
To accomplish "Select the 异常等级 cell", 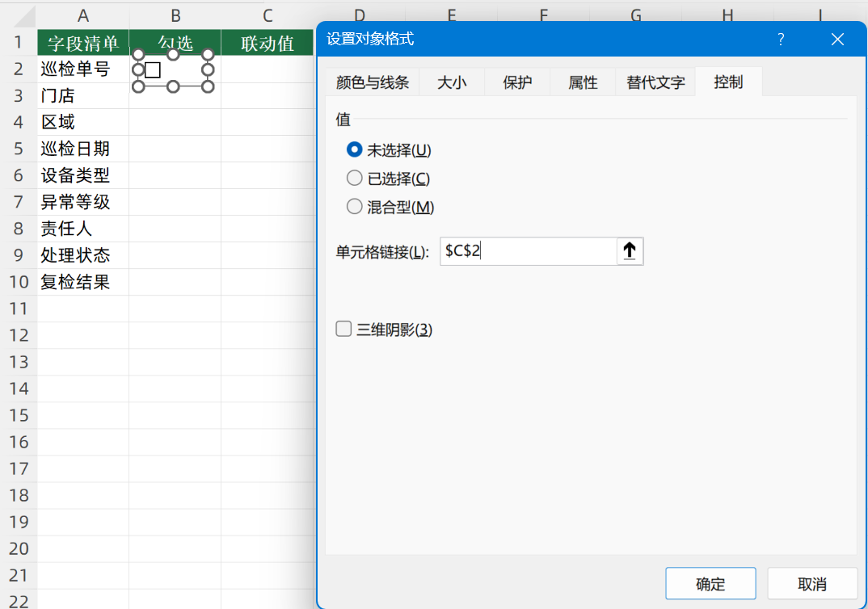I will coord(83,202).
